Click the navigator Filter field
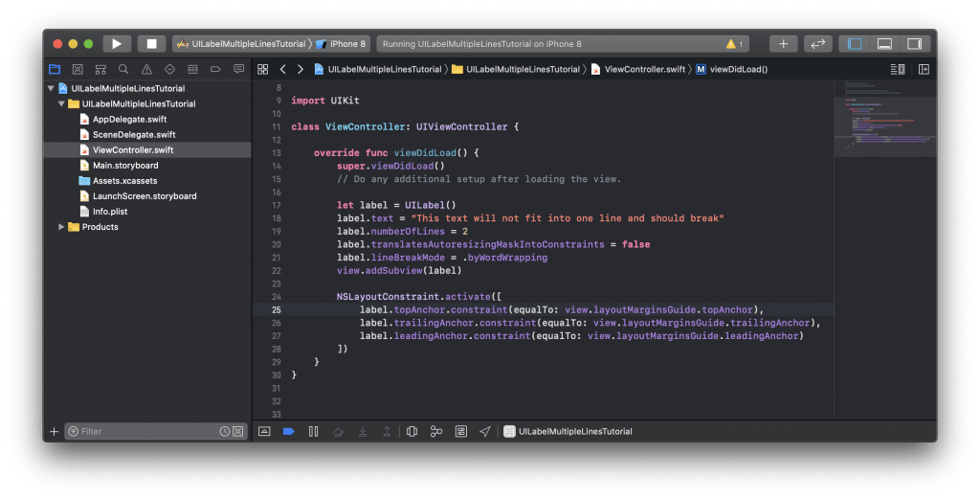This screenshot has width=980, height=499. click(x=145, y=432)
